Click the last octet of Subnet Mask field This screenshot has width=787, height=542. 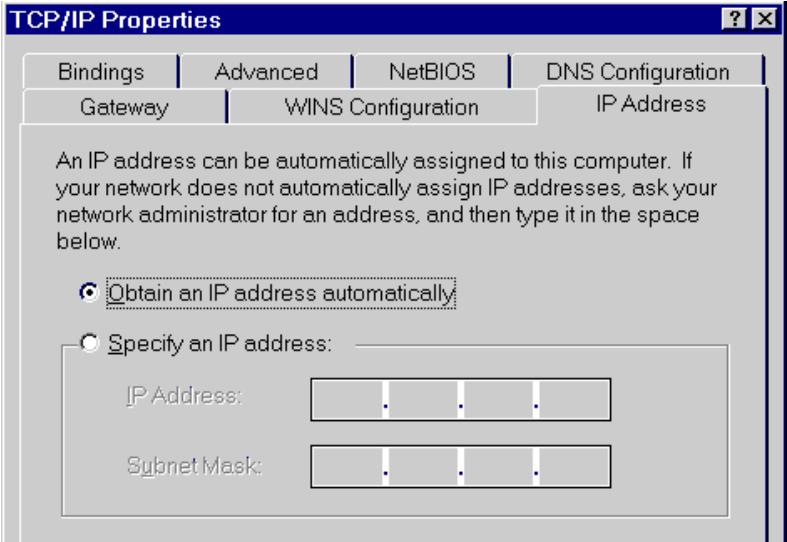click(574, 466)
